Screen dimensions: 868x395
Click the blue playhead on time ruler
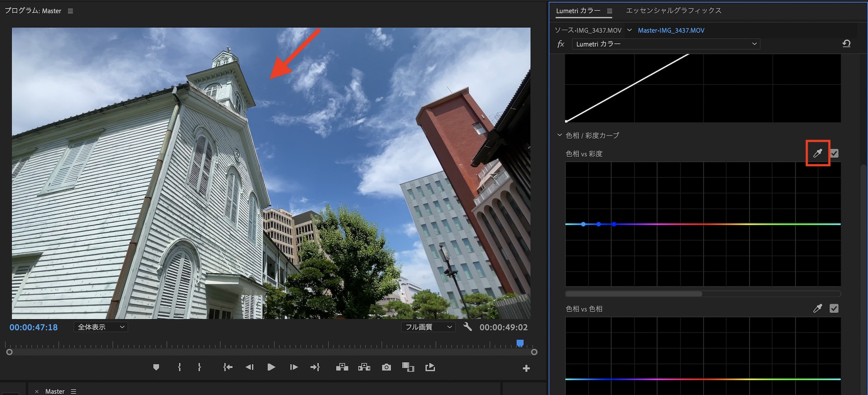tap(520, 343)
